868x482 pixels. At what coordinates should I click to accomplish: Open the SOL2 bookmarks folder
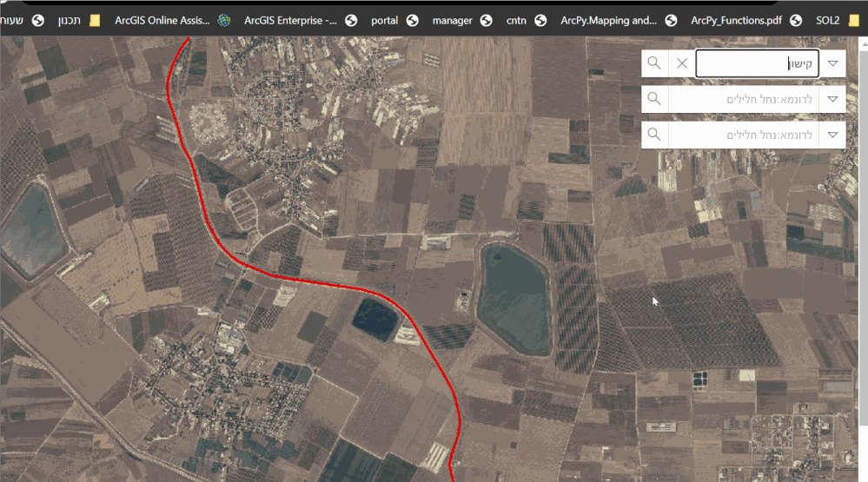click(838, 21)
